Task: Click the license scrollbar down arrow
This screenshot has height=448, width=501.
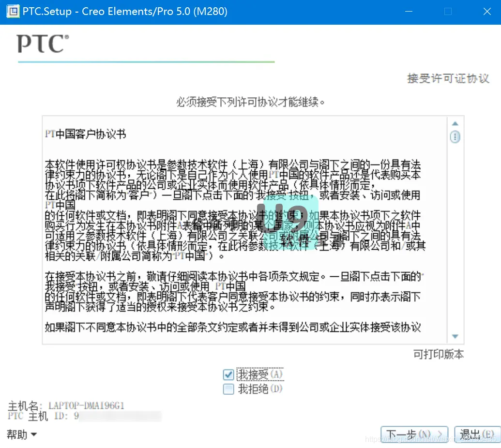Action: [455, 336]
